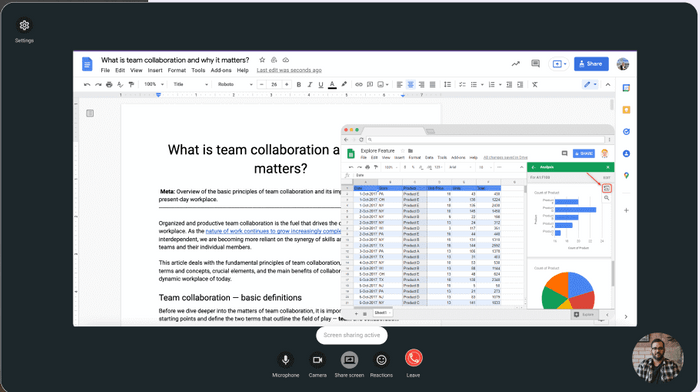Decrease the indent

pos(509,84)
